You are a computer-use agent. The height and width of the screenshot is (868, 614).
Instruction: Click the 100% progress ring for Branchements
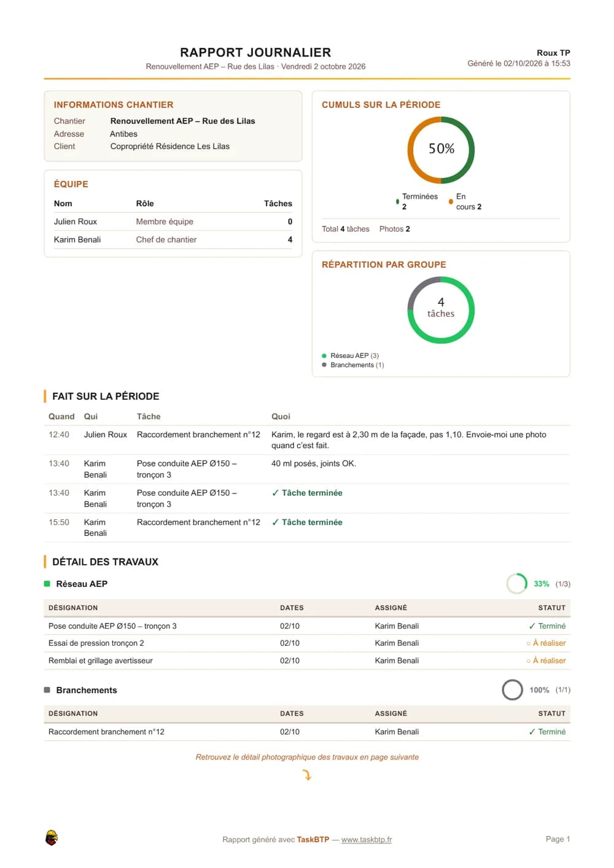pyautogui.click(x=513, y=690)
